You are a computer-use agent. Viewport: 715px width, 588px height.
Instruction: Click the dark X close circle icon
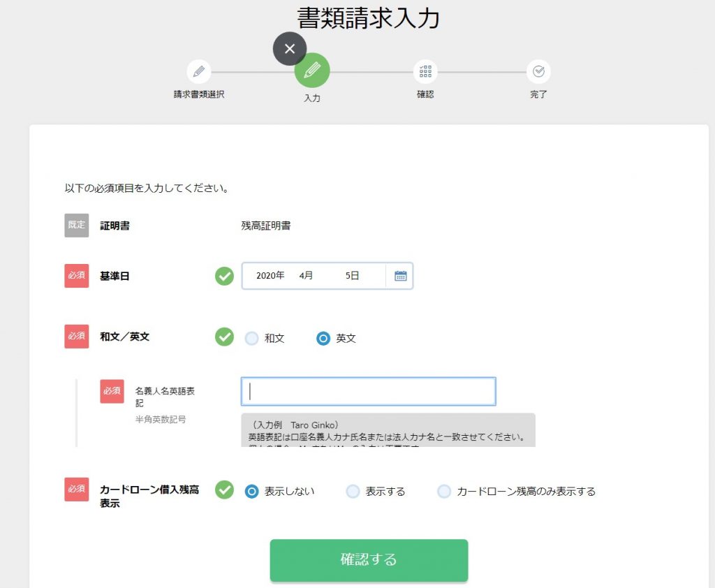pyautogui.click(x=290, y=49)
